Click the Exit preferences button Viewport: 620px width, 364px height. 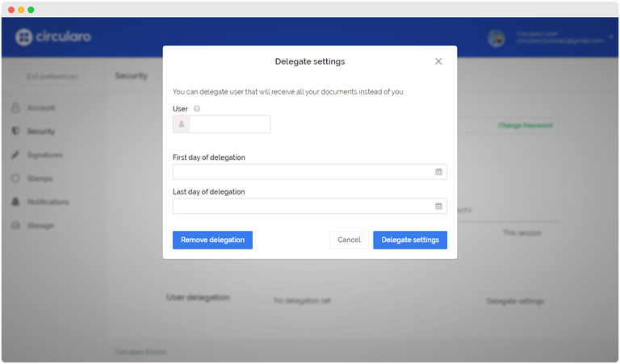pyautogui.click(x=52, y=77)
